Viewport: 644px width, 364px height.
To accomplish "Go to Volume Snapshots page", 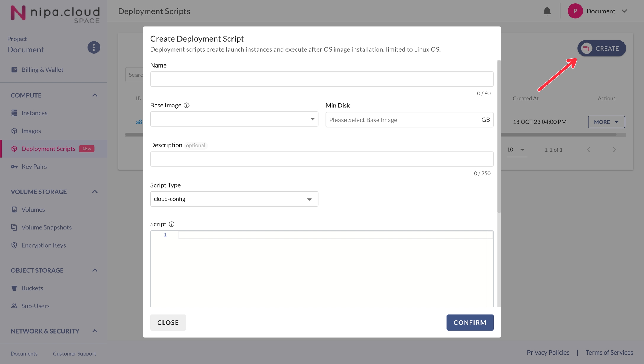I will 46,227.
